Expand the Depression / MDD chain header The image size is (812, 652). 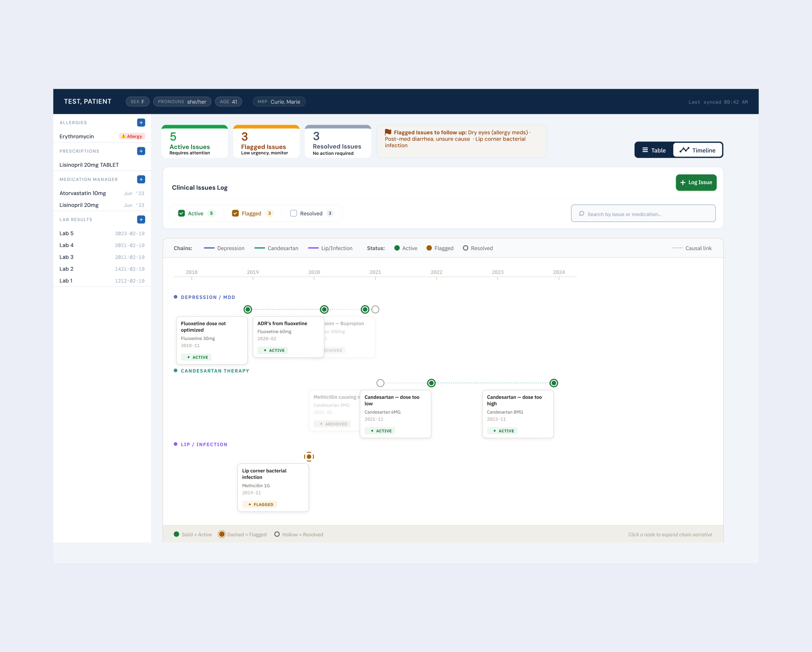click(x=207, y=297)
